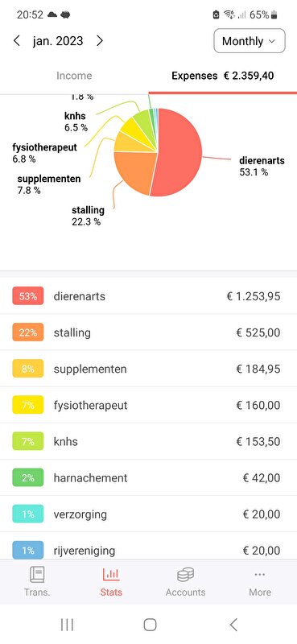The width and height of the screenshot is (297, 644).
Task: Tap the red 53% color badge
Action: (28, 296)
